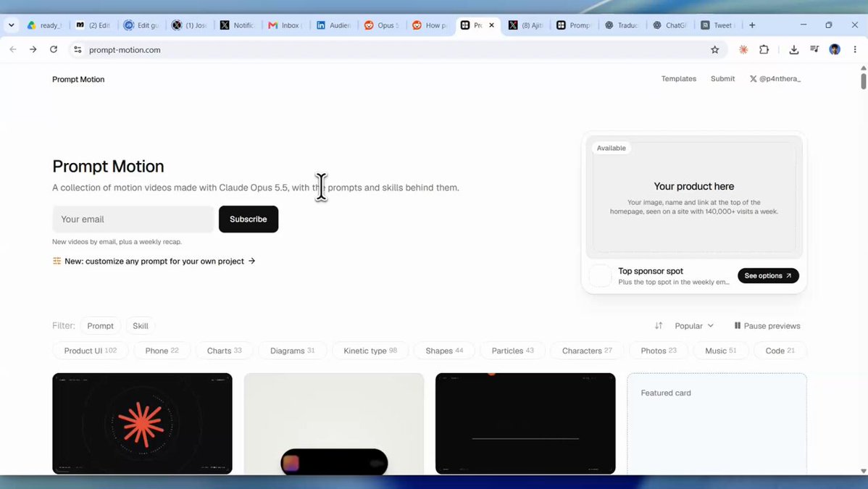Screen dimensions: 868x489
Task: Switch to the Tweet tab
Action: pos(717,25)
